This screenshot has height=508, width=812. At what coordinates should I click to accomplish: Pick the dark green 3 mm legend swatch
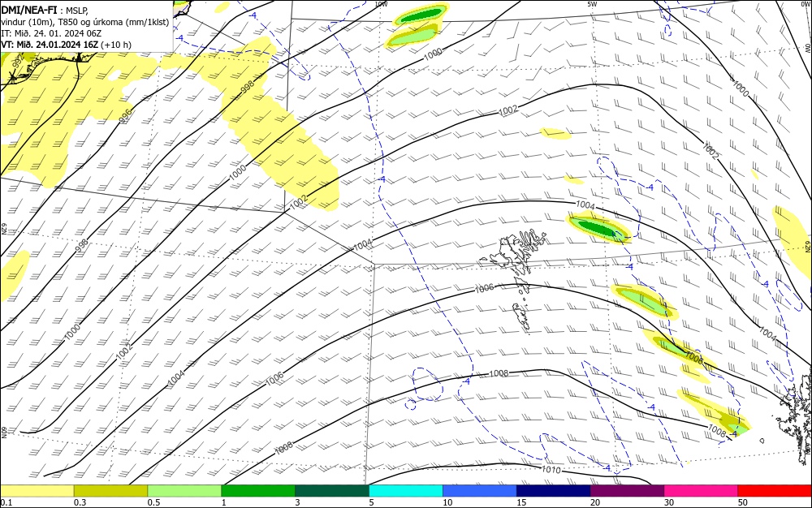332,491
